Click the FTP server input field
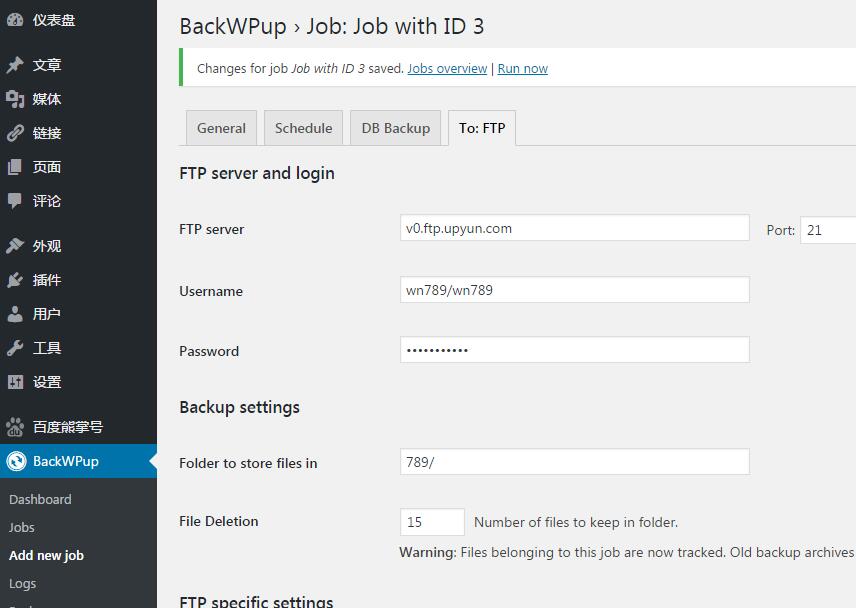Image resolution: width=856 pixels, height=608 pixels. tap(574, 228)
